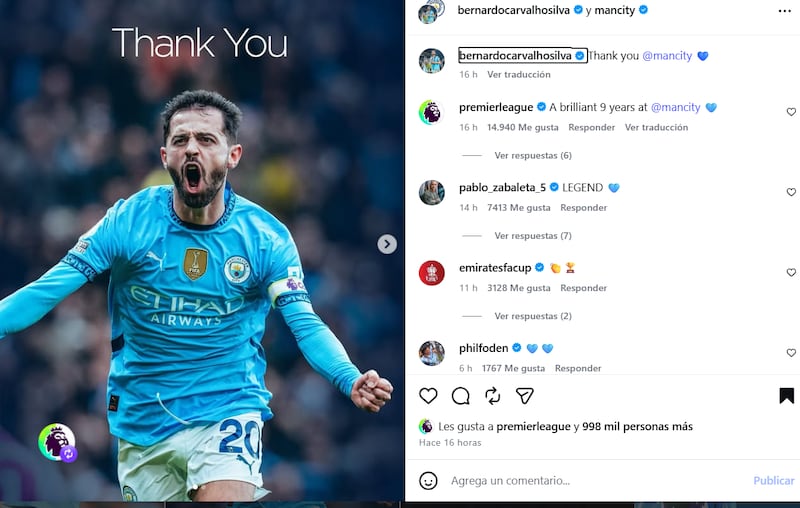Open comment bubble icon below post
This screenshot has height=508, width=800.
click(460, 396)
